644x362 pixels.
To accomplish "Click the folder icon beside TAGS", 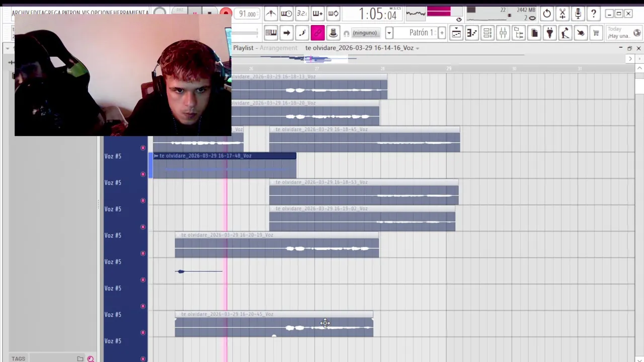I will (x=80, y=358).
